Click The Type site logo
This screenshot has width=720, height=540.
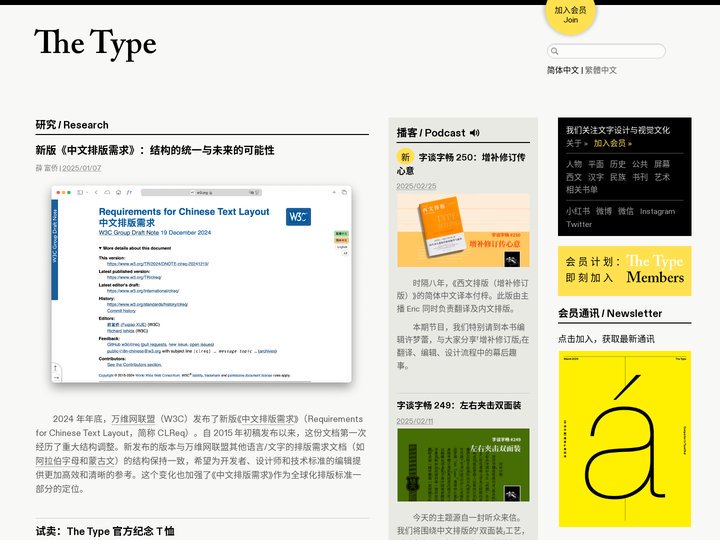[x=96, y=44]
